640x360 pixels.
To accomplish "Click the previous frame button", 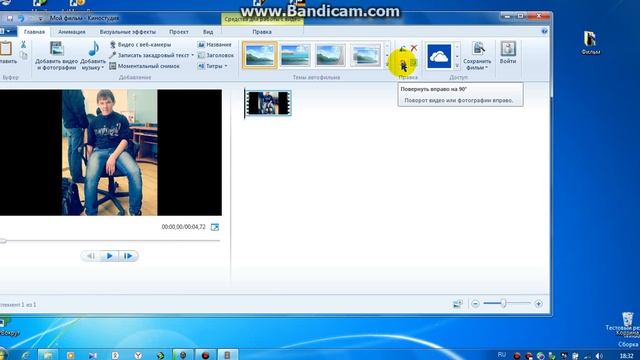I will tap(91, 256).
